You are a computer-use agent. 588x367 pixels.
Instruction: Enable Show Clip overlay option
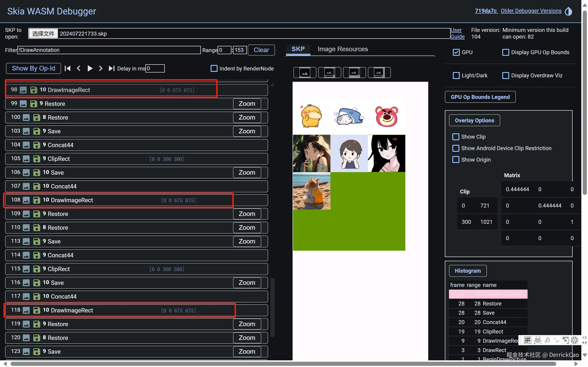coord(456,137)
